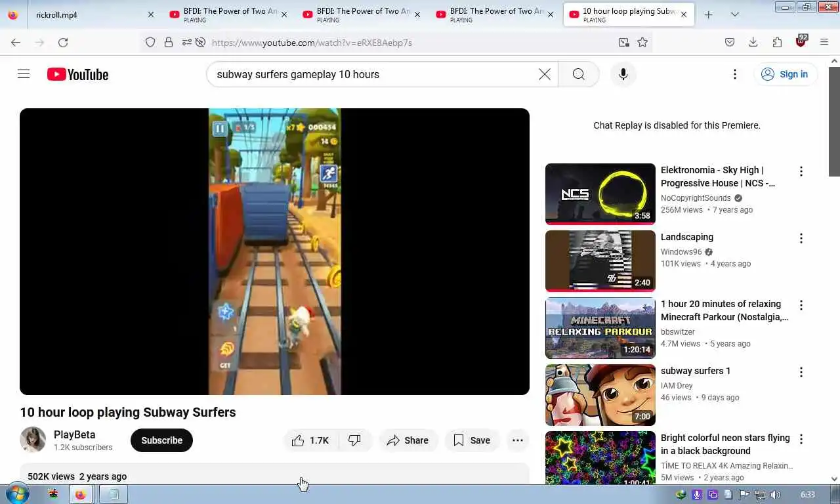Click the scrollbar down arrow
840x504 pixels.
click(x=834, y=479)
